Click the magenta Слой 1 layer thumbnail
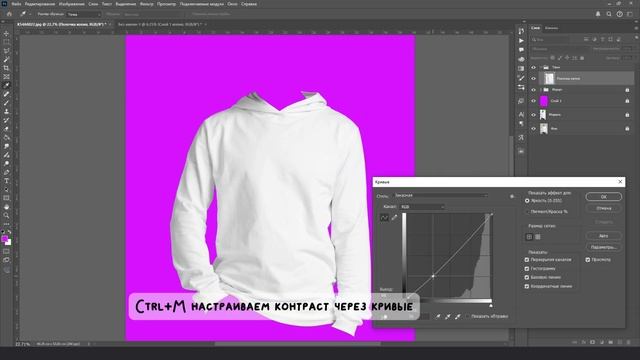This screenshot has height=360, width=640. (x=544, y=101)
